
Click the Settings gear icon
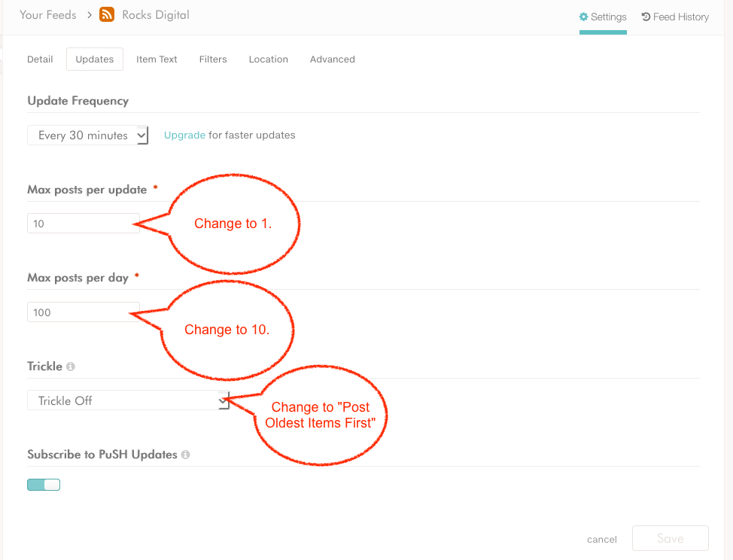point(583,17)
